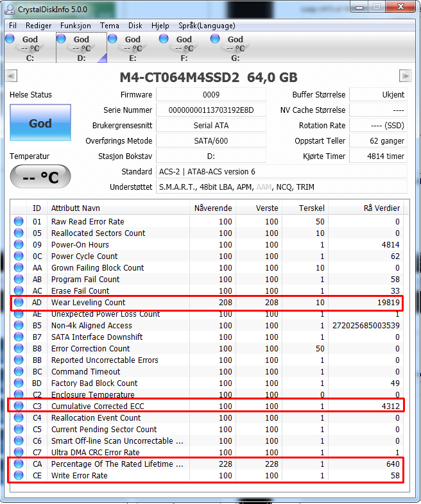Click the Verste column header
421x504 pixels.
(x=259, y=208)
